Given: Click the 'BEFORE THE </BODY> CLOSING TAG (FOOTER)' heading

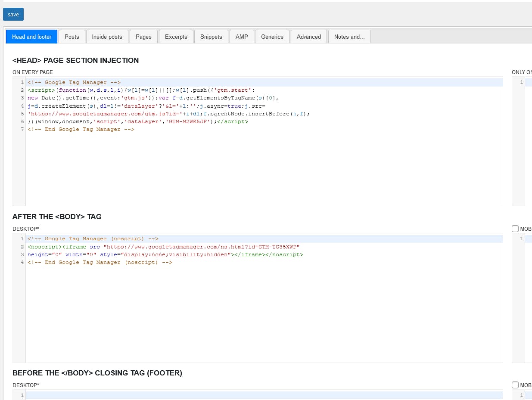Looking at the screenshot, I should click(97, 373).
